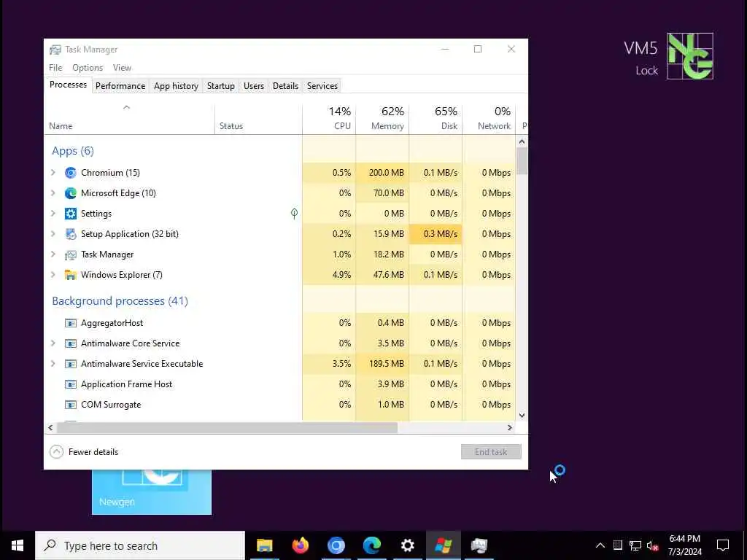The width and height of the screenshot is (747, 560).
Task: Expand the Settings process row
Action: (x=53, y=214)
